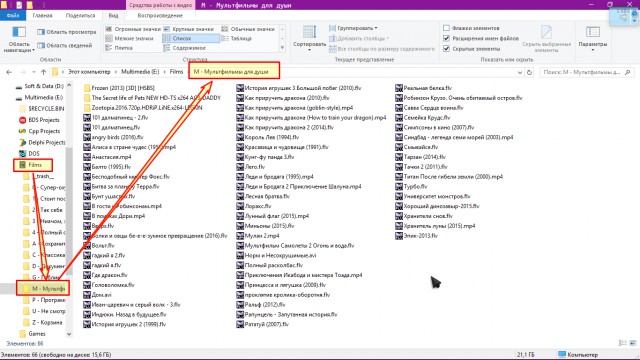640x360 pixels.
Task: Select file Тарзан (2014).flv
Action: click(x=420, y=157)
